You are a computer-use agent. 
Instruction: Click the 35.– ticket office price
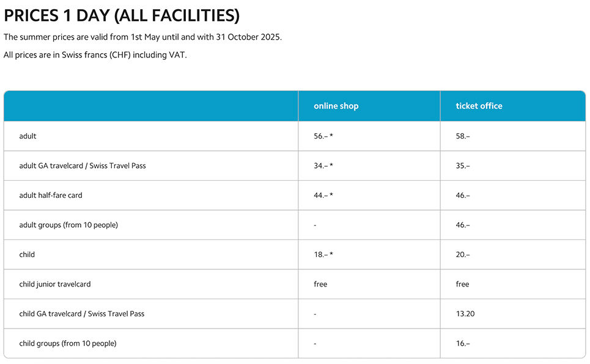click(x=463, y=166)
